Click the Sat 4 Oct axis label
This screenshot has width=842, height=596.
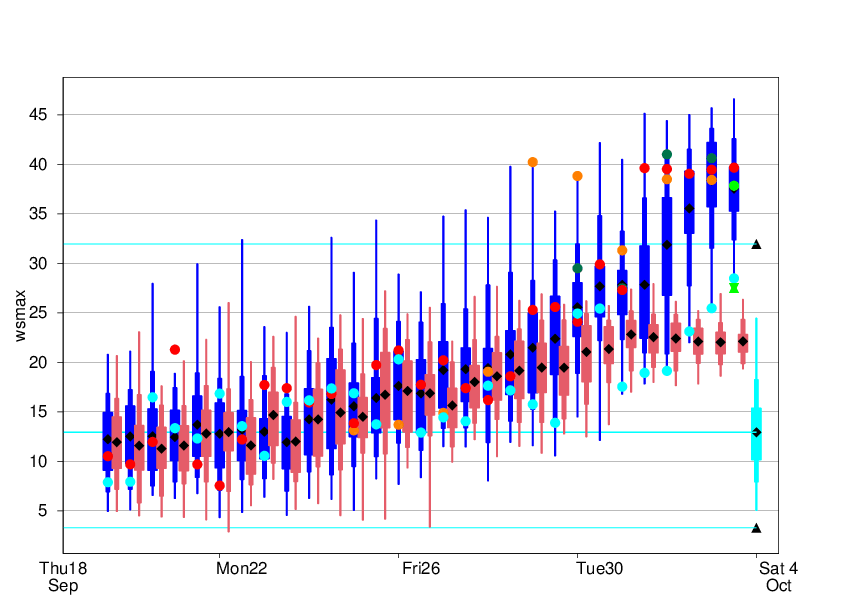click(x=770, y=577)
